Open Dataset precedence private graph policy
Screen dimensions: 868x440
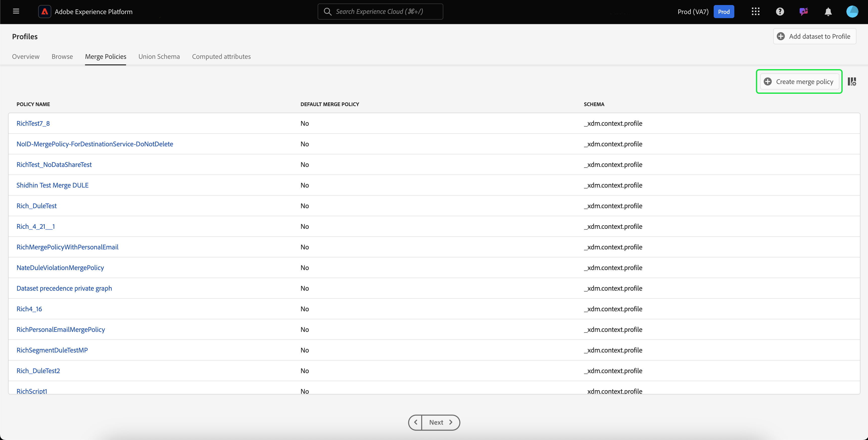pos(64,288)
